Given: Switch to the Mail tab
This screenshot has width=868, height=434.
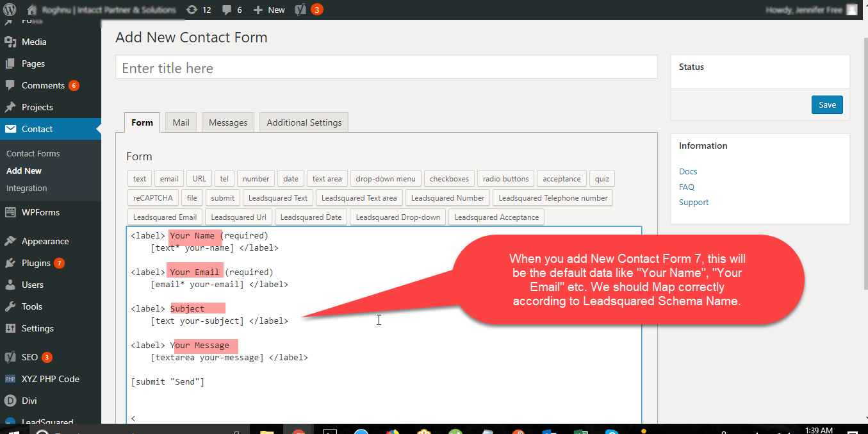Looking at the screenshot, I should [x=181, y=122].
